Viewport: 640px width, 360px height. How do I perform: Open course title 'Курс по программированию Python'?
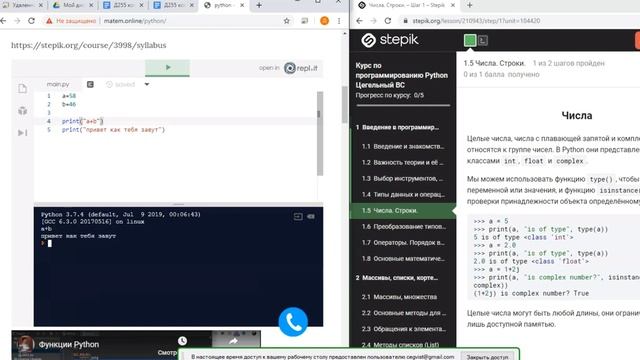click(401, 75)
